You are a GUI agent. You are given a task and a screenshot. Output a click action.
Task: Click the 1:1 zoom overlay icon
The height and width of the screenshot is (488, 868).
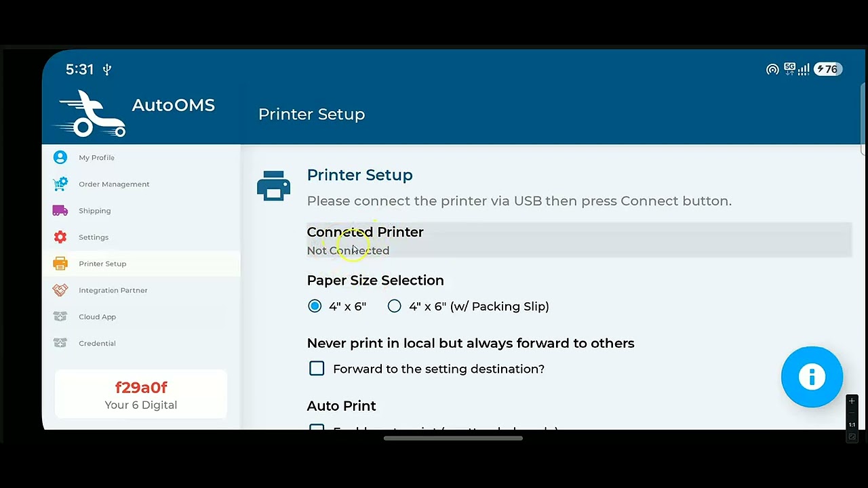(x=852, y=425)
